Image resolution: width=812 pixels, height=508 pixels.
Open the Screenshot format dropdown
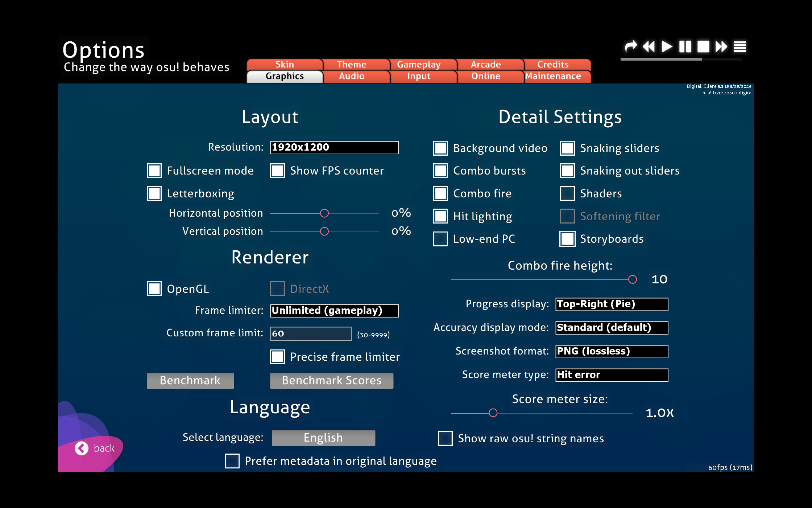(612, 351)
